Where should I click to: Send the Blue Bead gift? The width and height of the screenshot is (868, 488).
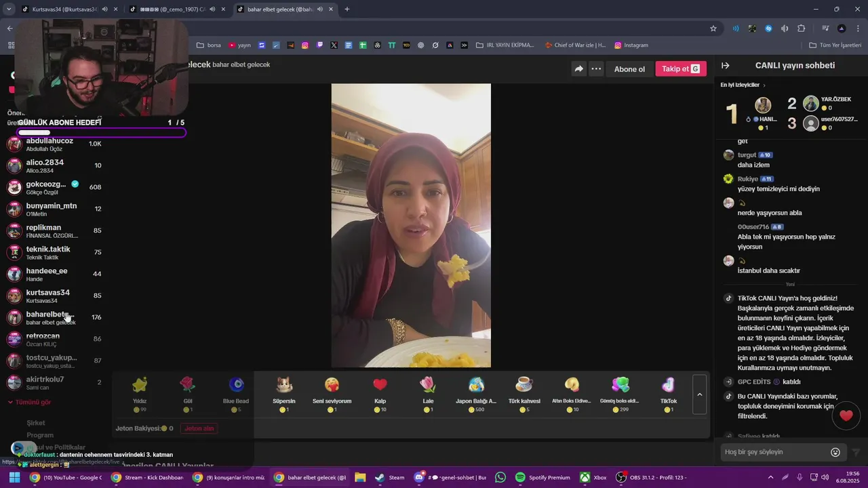pos(236,394)
